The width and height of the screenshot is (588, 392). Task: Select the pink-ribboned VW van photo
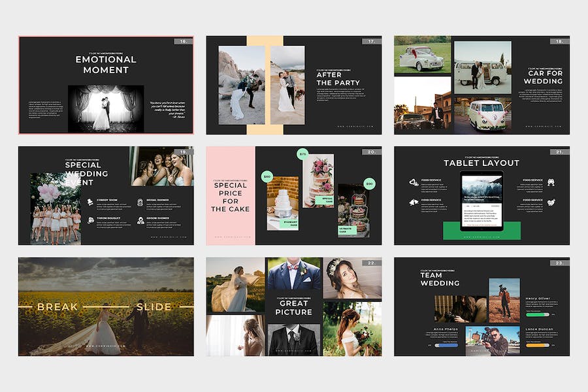483,116
